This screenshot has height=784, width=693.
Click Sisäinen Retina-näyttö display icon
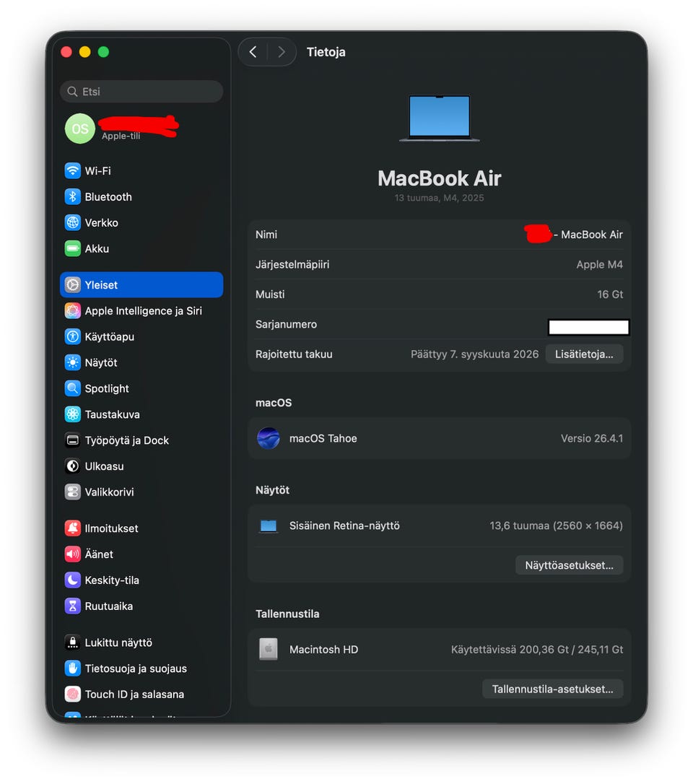pos(269,526)
